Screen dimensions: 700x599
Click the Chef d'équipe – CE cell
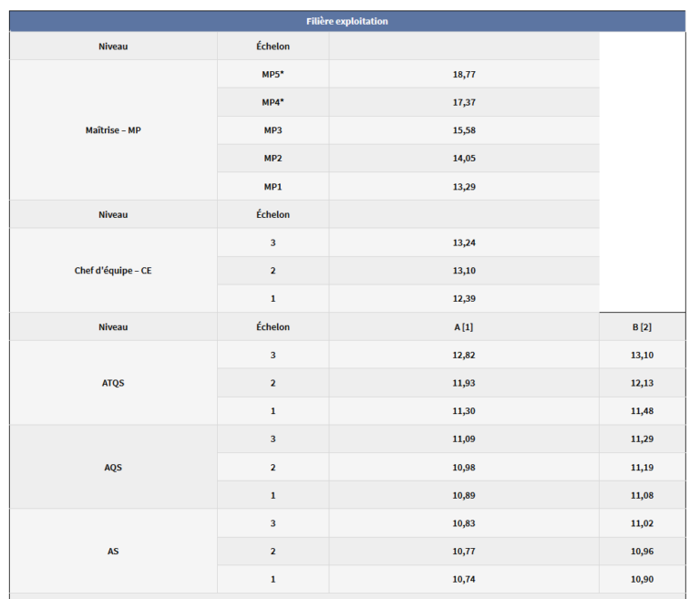(113, 270)
